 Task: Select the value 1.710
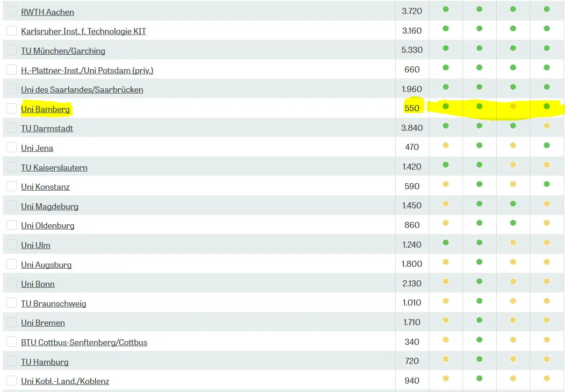tap(412, 322)
